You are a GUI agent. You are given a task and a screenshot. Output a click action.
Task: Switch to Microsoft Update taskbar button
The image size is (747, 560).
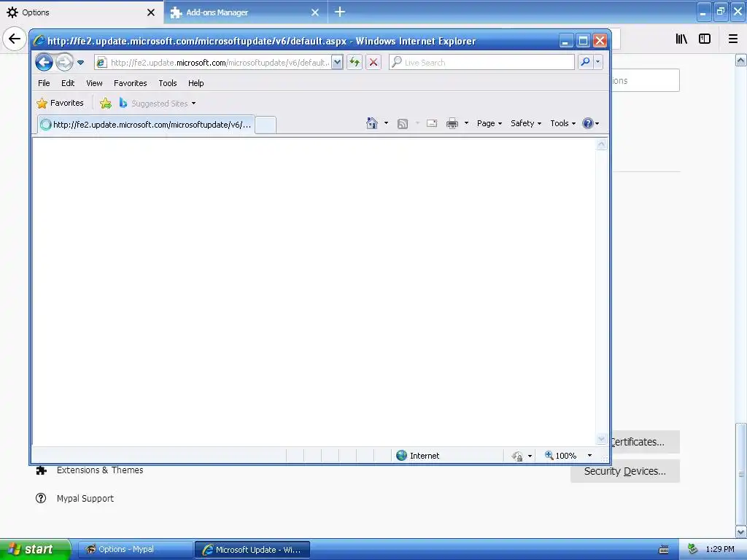point(252,550)
